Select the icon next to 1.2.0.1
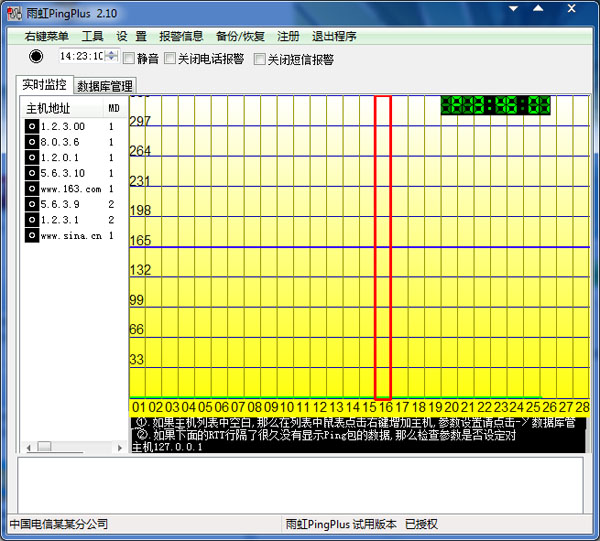 coord(32,158)
